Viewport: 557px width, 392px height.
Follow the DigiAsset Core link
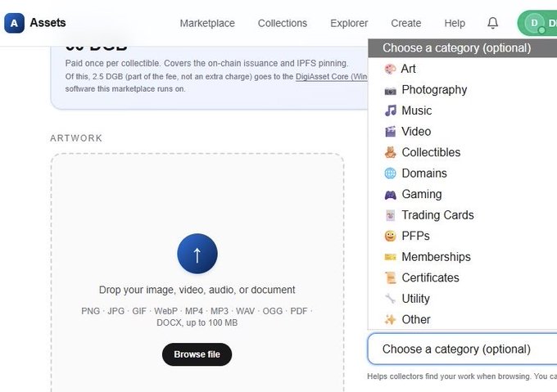332,77
